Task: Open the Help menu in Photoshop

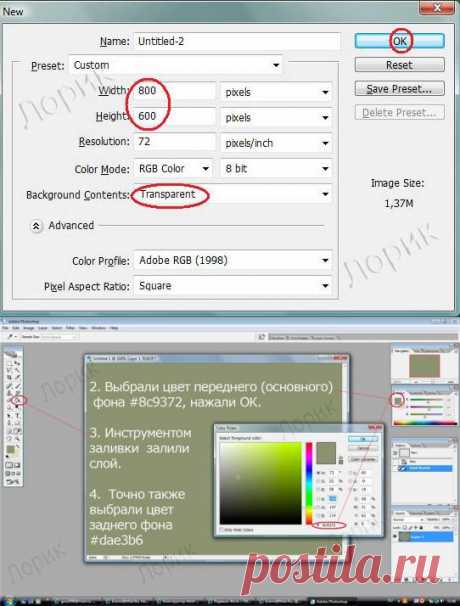Action: 114,328
